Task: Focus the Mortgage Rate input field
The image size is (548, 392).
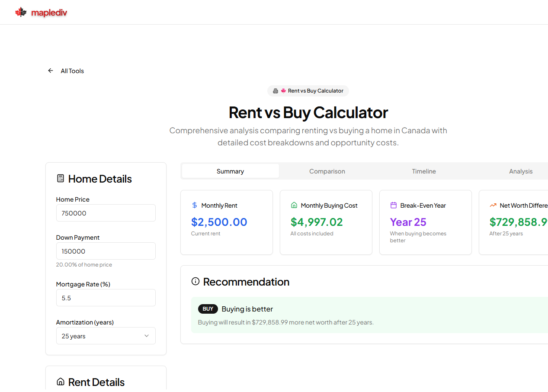Action: click(106, 298)
